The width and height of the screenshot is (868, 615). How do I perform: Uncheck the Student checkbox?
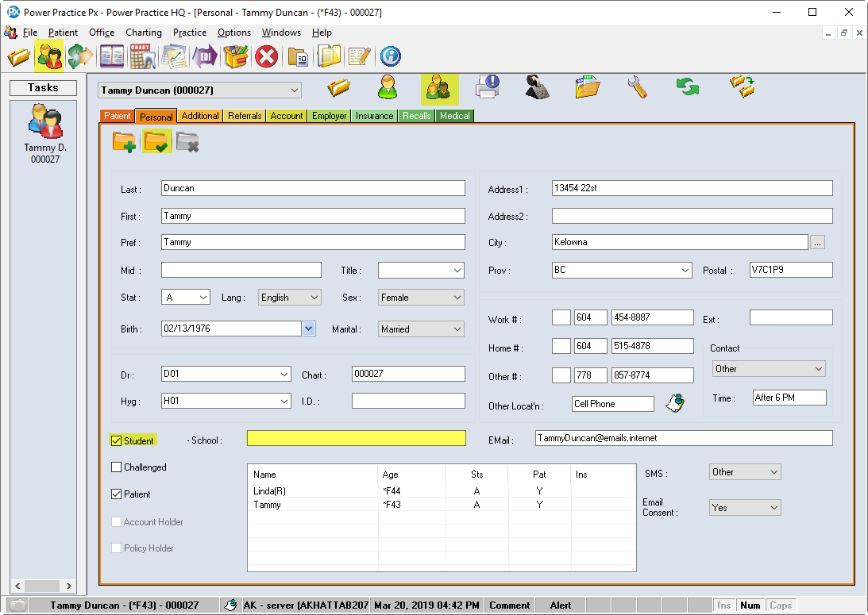pyautogui.click(x=117, y=440)
